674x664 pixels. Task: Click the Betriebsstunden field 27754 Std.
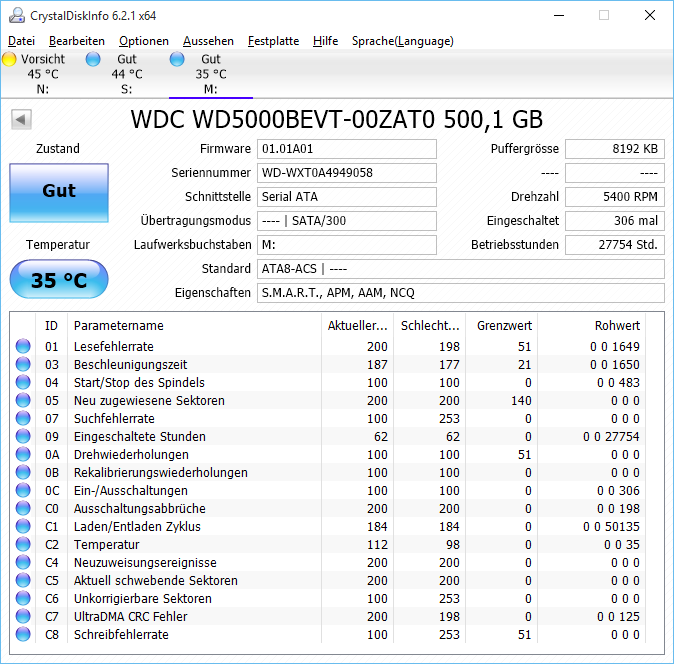(x=615, y=245)
